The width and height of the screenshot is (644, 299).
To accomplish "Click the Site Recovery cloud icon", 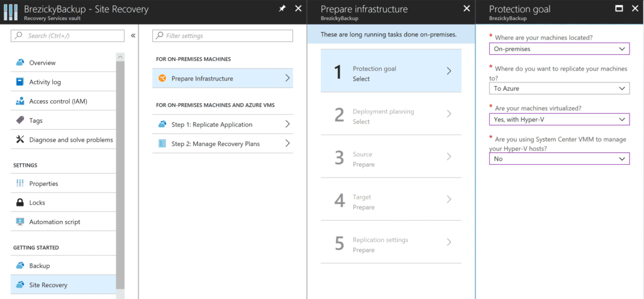I will pos(19,285).
